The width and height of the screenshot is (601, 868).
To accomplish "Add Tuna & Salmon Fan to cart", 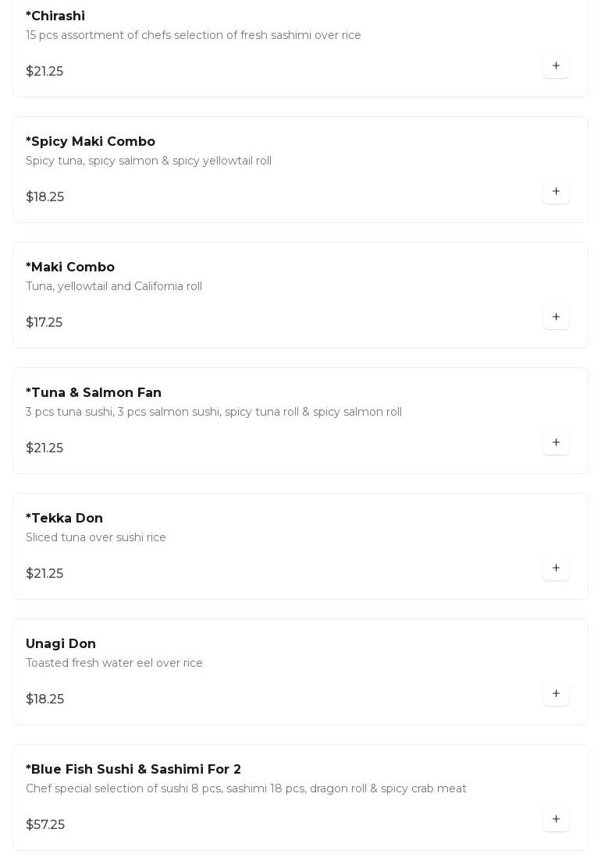I will coord(556,443).
